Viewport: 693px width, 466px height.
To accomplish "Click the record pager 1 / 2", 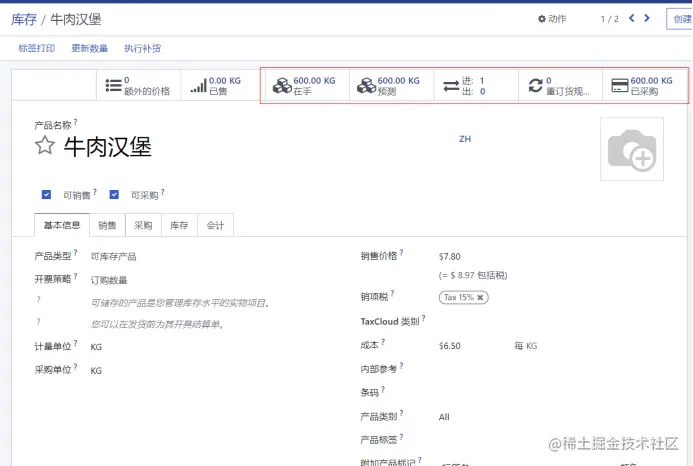I will click(609, 19).
